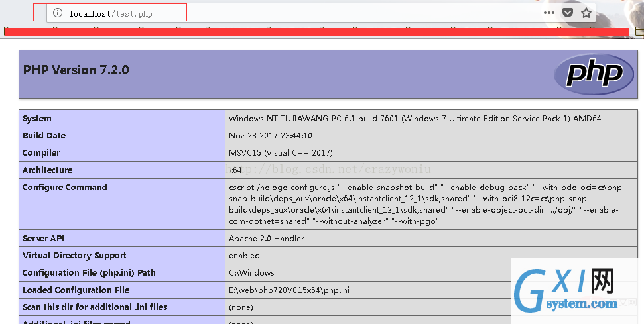Click the Architecture label
The image size is (644, 324).
[47, 170]
